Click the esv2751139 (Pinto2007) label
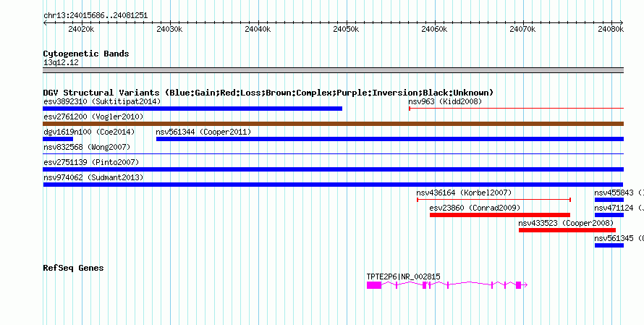Viewport: 644px width, 325px height. (x=91, y=162)
